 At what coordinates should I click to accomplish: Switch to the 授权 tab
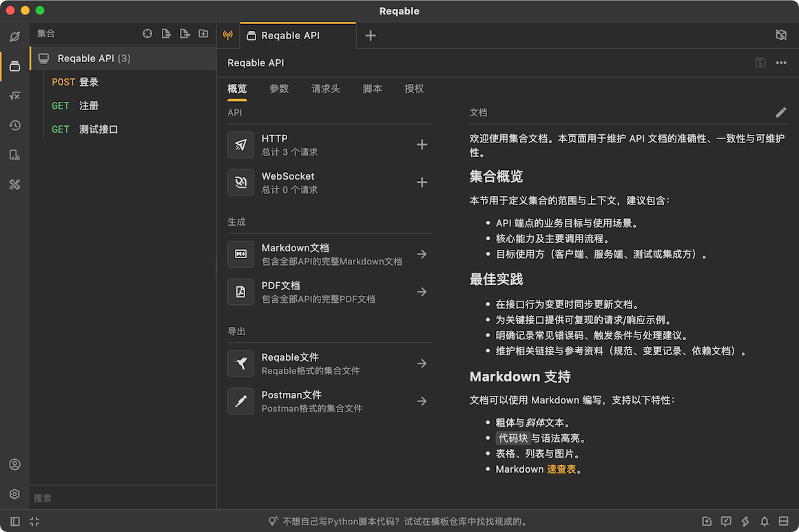414,89
